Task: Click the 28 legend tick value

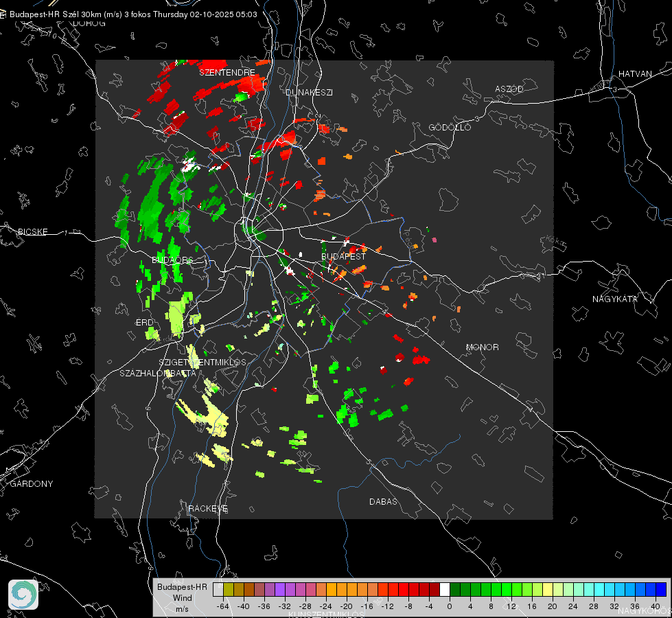Action: pos(594,606)
